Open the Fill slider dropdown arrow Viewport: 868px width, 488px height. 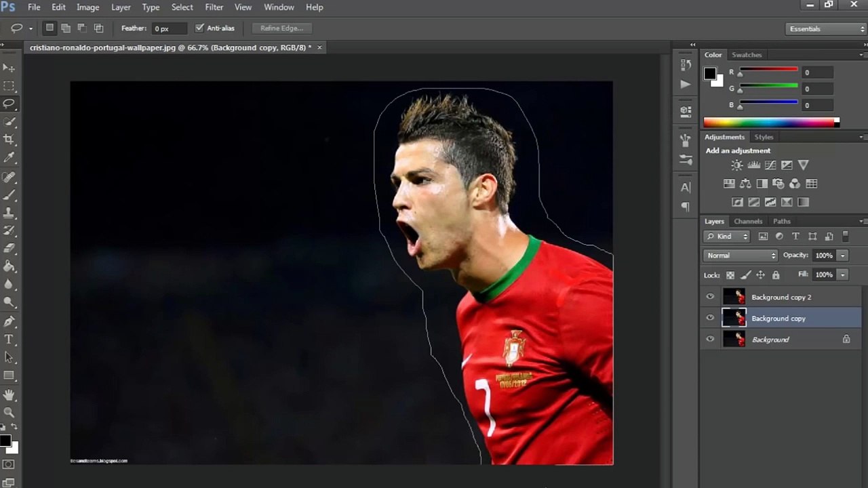coord(843,274)
